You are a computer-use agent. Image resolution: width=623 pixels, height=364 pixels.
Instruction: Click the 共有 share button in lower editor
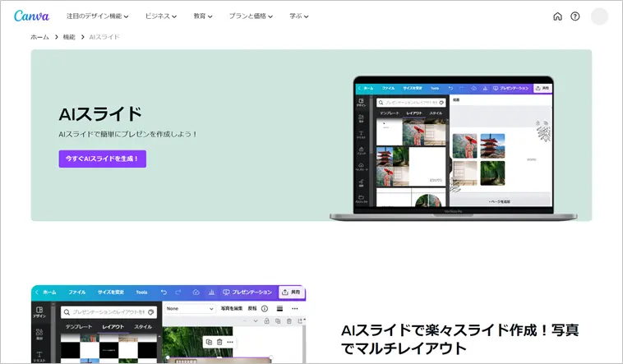click(x=291, y=292)
